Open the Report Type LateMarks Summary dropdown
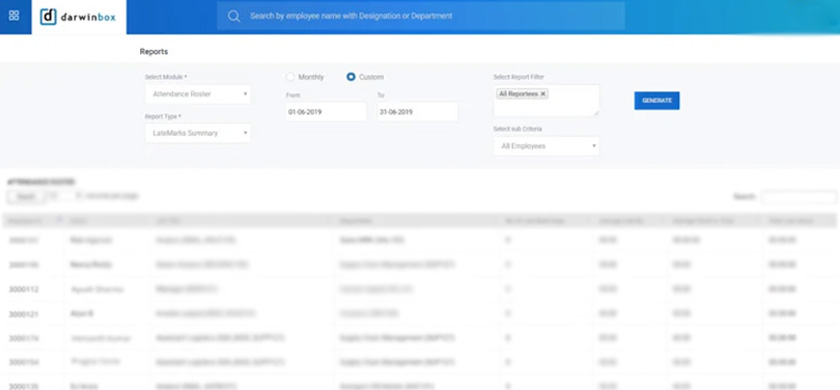 [198, 133]
